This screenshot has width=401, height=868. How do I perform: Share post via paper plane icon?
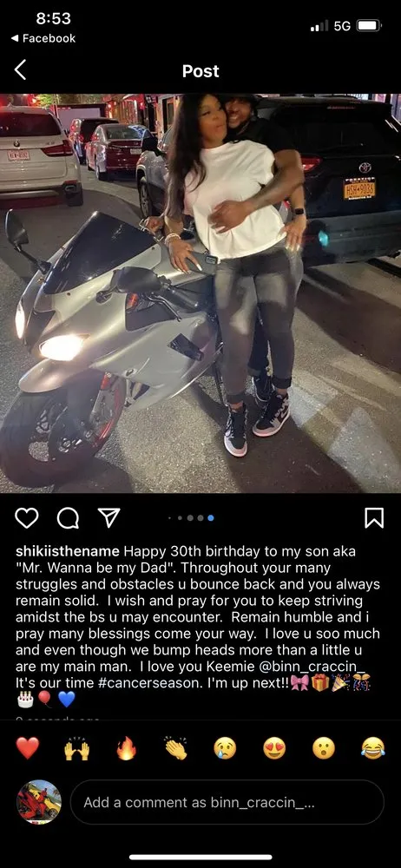(108, 518)
